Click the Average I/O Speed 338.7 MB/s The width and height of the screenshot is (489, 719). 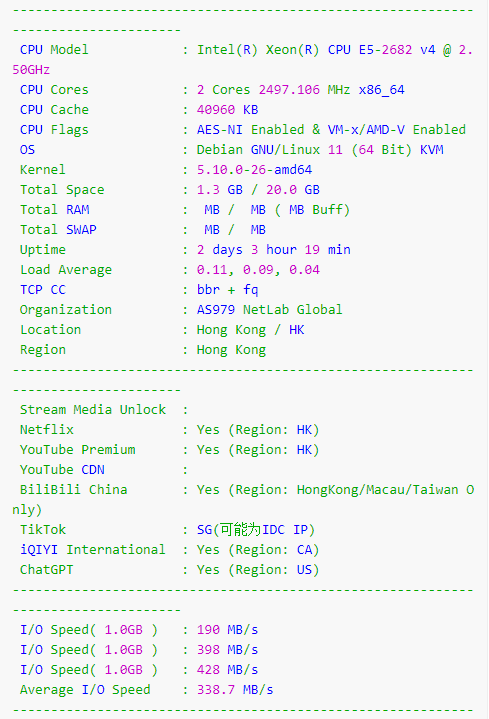point(235,690)
